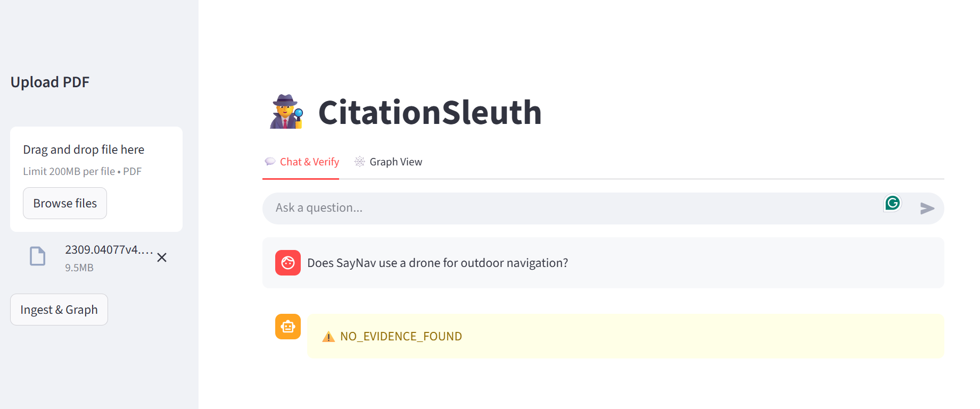
Task: Click the NO_EVIDENCE_FOUND message text
Action: [x=401, y=336]
